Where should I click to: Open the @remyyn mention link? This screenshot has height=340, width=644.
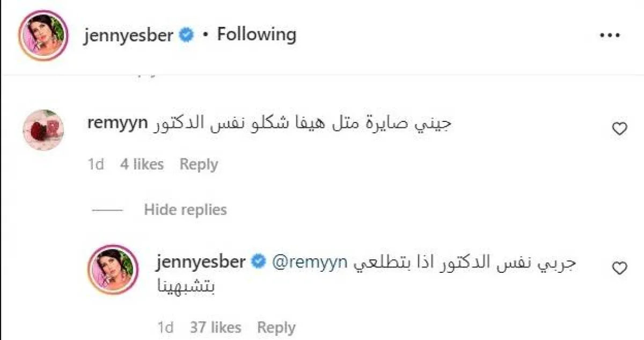click(309, 261)
